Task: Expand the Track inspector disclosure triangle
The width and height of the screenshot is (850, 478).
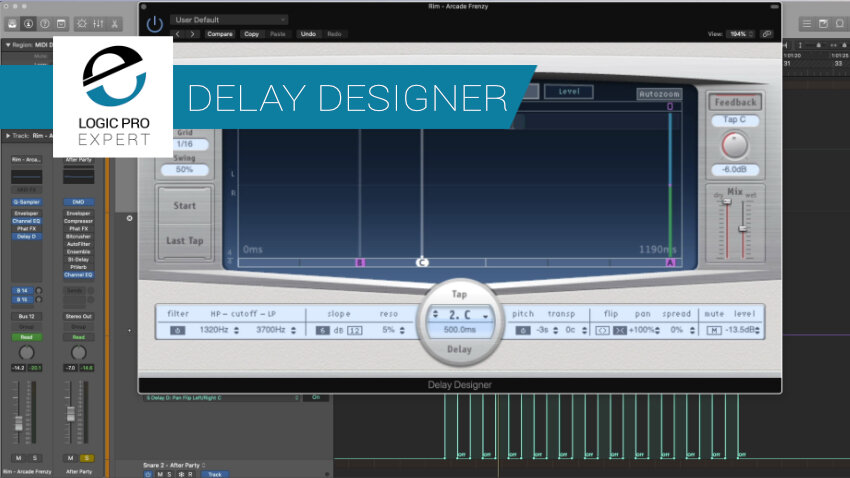Action: pos(8,135)
